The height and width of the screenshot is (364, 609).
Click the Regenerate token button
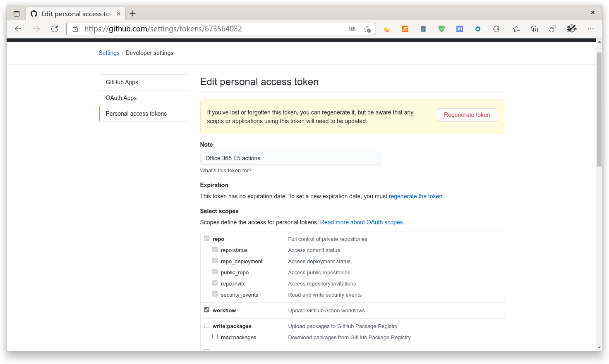(467, 115)
